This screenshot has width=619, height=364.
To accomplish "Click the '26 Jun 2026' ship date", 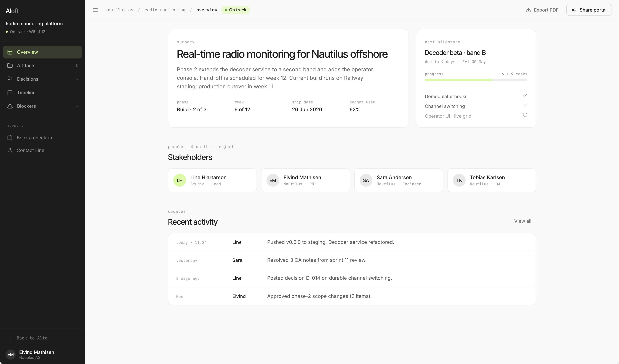I will coord(307,109).
